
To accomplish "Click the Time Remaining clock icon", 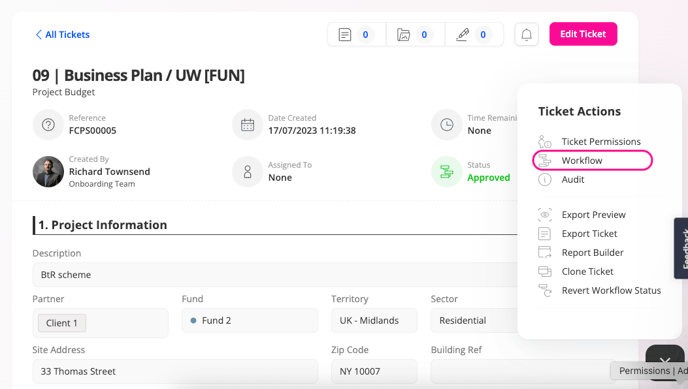I will pos(447,125).
